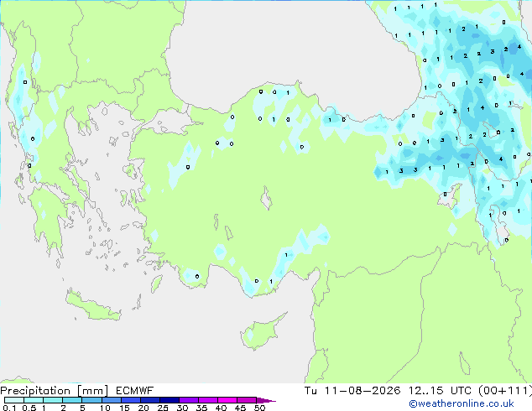
Task: Click the "10" legend scale label
Action: click(105, 408)
